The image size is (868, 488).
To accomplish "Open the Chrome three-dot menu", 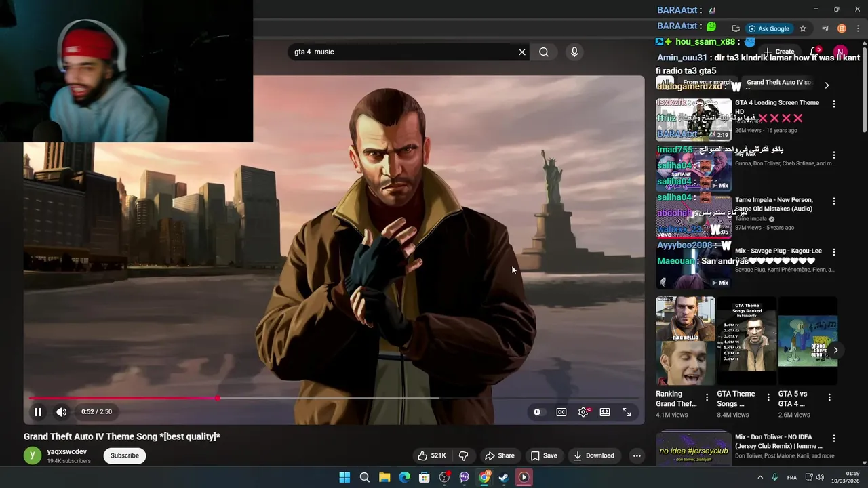I will pos(858,28).
